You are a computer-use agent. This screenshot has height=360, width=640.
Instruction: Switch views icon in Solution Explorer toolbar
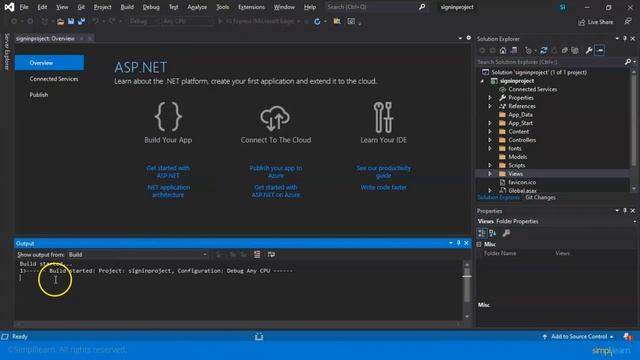(514, 50)
